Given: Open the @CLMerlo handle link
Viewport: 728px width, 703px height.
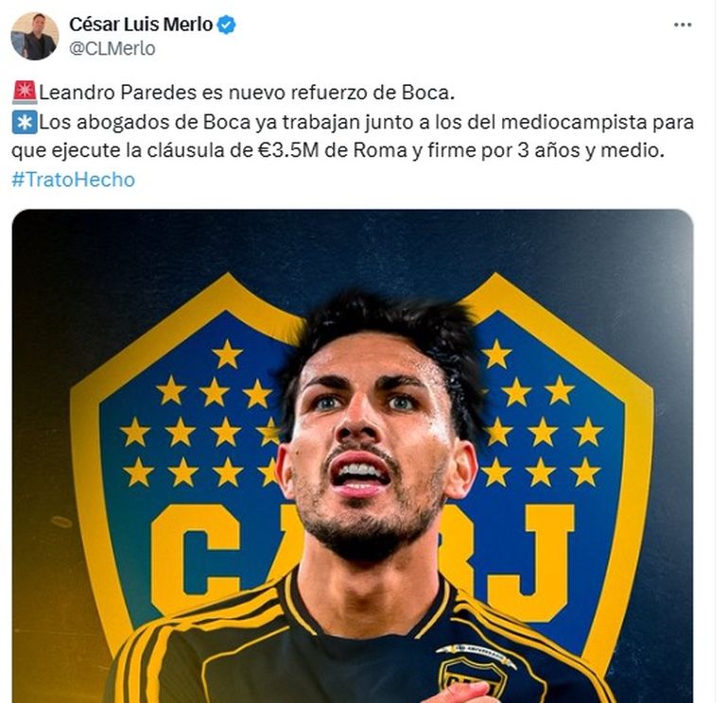Looking at the screenshot, I should click(113, 48).
